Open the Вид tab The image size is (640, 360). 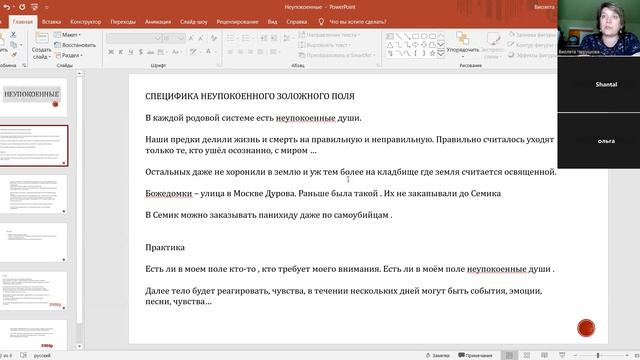click(x=272, y=22)
